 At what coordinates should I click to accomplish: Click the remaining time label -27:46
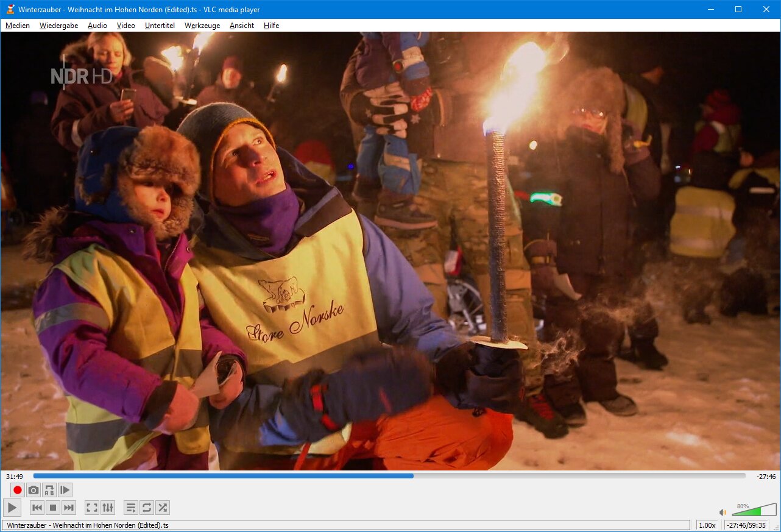[766, 477]
